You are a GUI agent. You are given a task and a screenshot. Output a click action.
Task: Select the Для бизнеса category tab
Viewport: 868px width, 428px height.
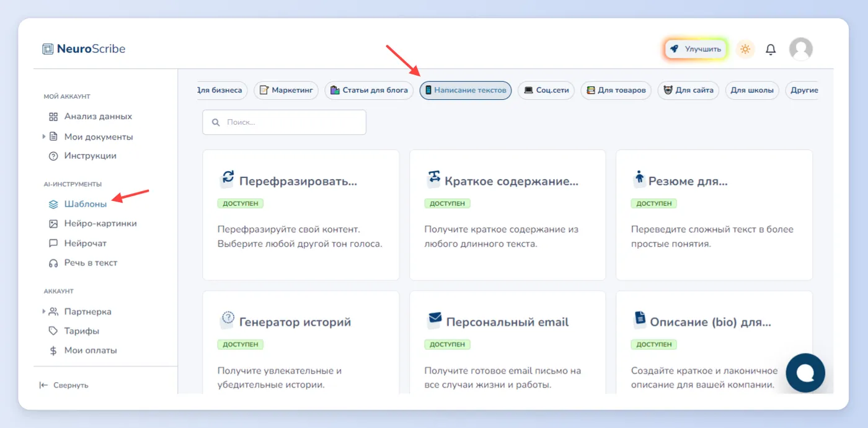pyautogui.click(x=222, y=90)
